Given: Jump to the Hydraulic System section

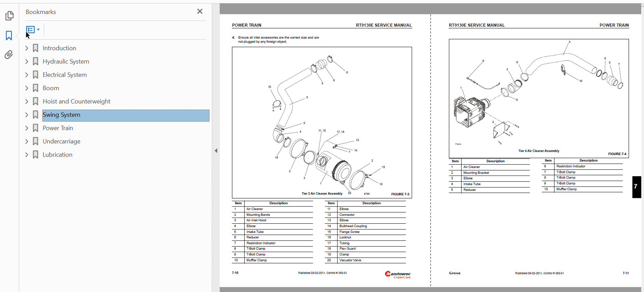Looking at the screenshot, I should 66,61.
